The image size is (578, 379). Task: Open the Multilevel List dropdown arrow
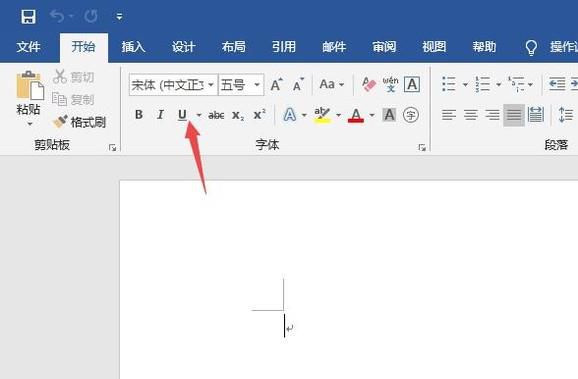click(530, 85)
